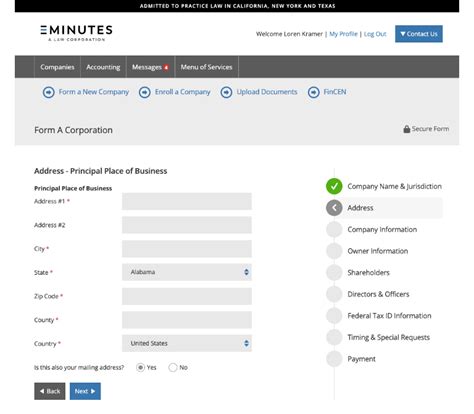
Task: Click the Enroll a Company arrow icon
Action: tap(145, 92)
